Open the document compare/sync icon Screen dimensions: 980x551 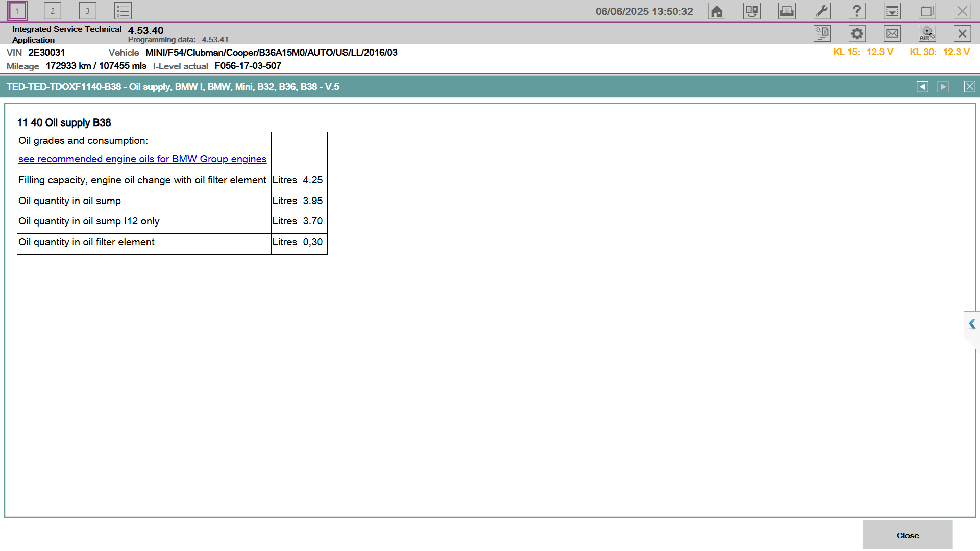[x=752, y=11]
